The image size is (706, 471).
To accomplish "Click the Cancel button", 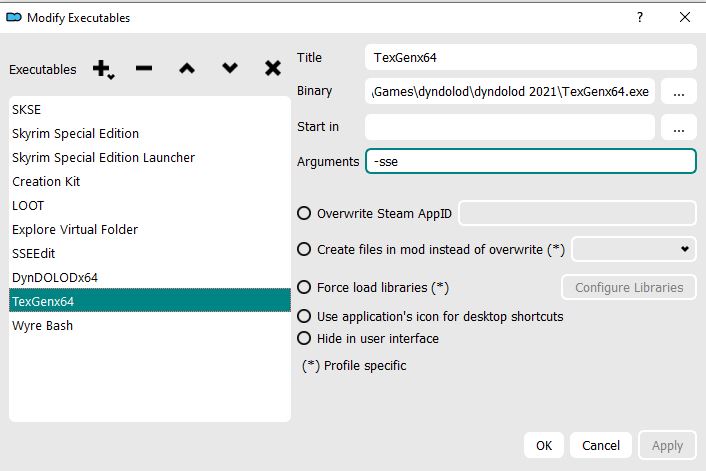I will [x=601, y=445].
